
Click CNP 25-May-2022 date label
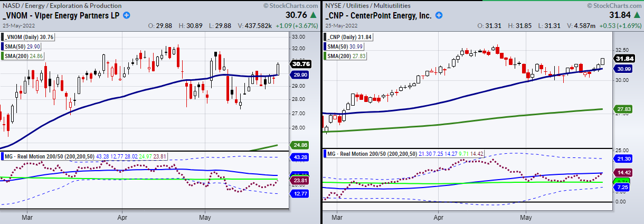point(340,26)
